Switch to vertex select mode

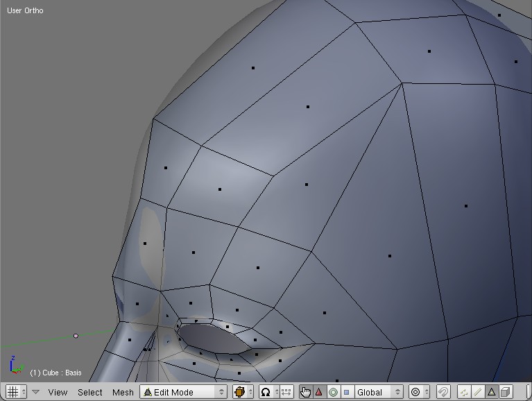pyautogui.click(x=464, y=392)
